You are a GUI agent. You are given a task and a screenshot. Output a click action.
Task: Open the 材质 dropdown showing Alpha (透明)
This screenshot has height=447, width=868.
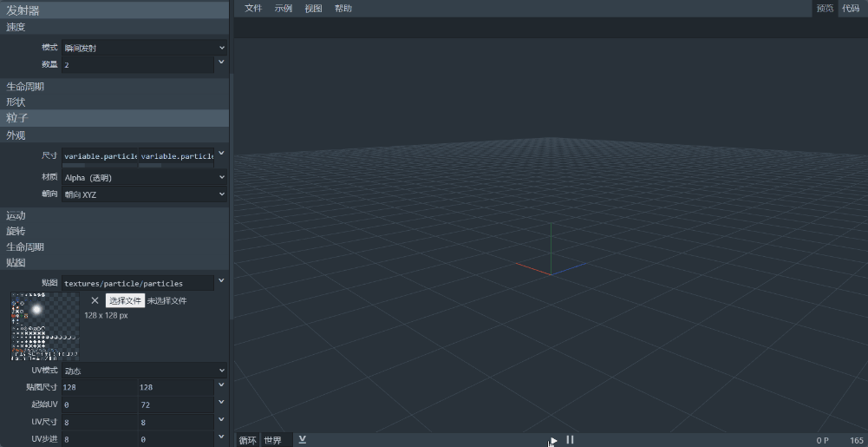[145, 177]
